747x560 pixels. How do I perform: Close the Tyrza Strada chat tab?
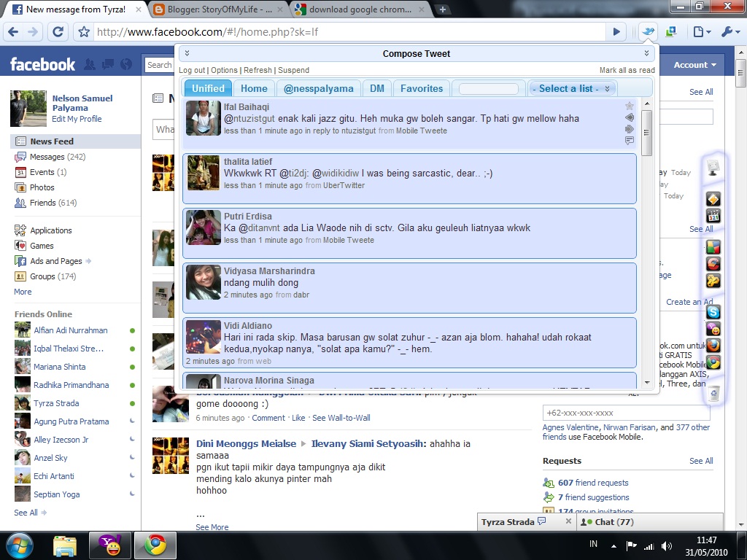tap(568, 521)
